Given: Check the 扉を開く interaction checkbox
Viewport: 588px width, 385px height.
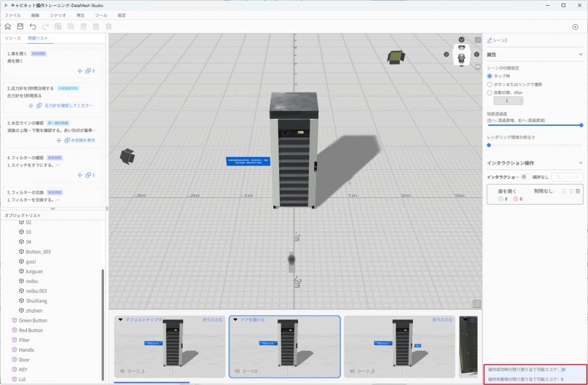Looking at the screenshot, I should tap(493, 191).
